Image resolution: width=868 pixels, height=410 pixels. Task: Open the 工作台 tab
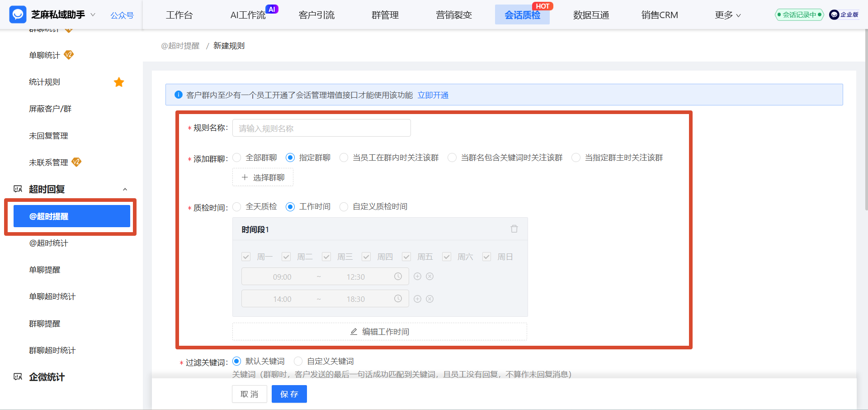[x=179, y=15]
